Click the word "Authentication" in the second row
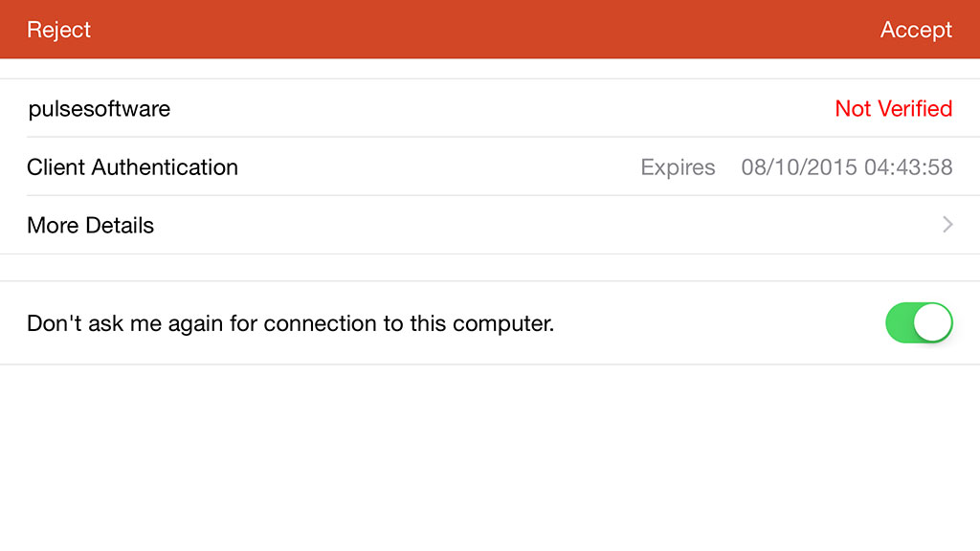The height and width of the screenshot is (551, 980). (x=165, y=167)
